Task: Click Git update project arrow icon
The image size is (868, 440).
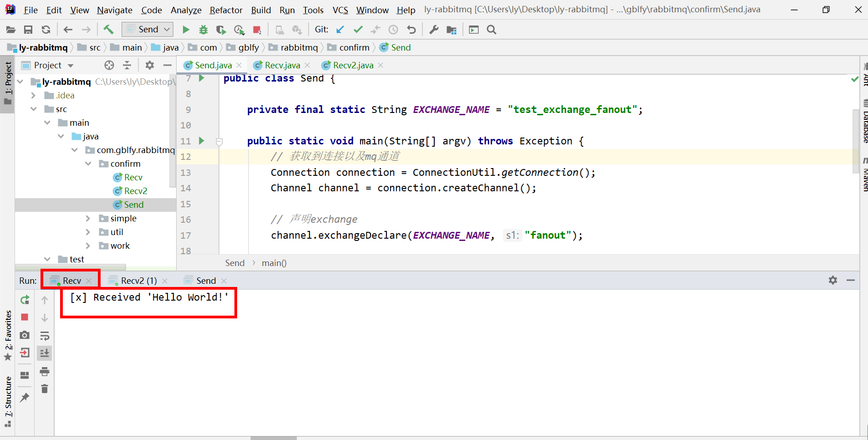Action: point(340,30)
